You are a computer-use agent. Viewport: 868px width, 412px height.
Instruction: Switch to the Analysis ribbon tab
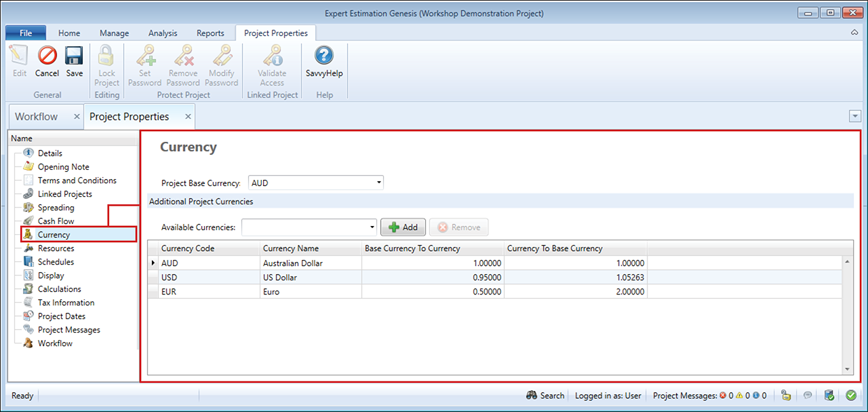tap(163, 33)
